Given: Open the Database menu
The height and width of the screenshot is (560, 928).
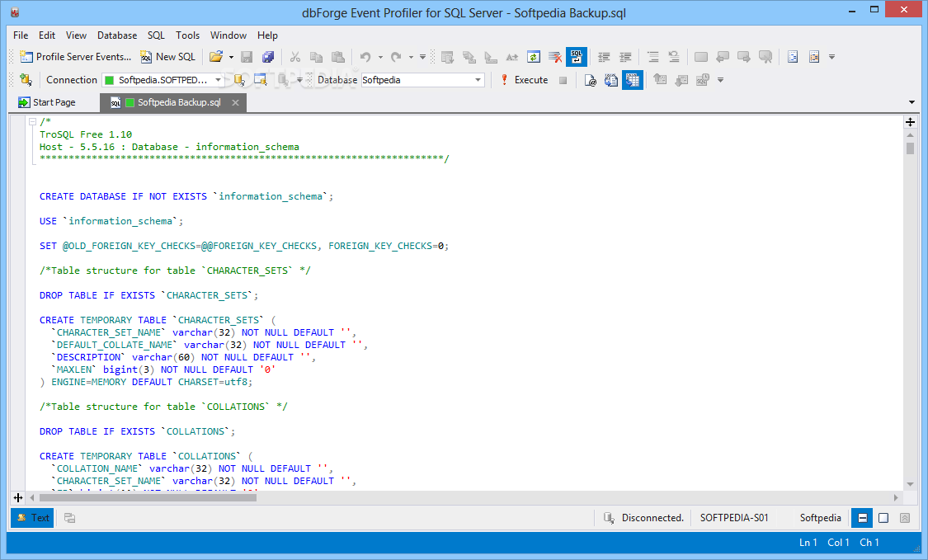Looking at the screenshot, I should (117, 35).
